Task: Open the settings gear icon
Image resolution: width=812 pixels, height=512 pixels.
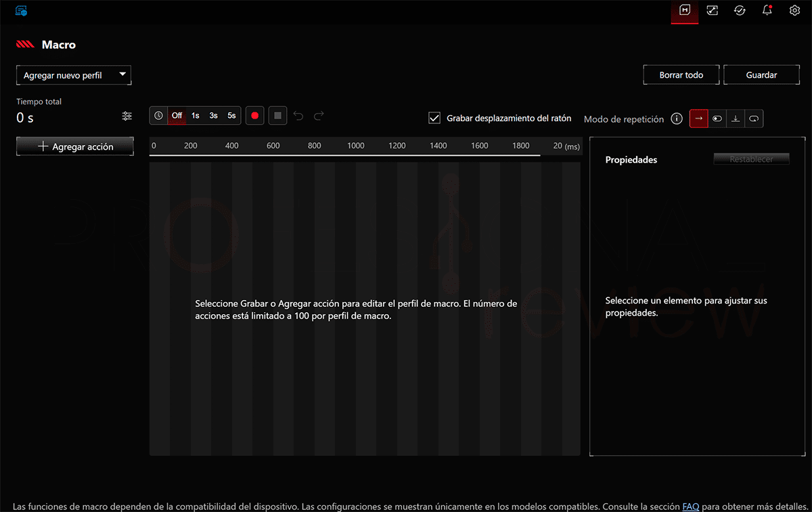Action: point(794,10)
